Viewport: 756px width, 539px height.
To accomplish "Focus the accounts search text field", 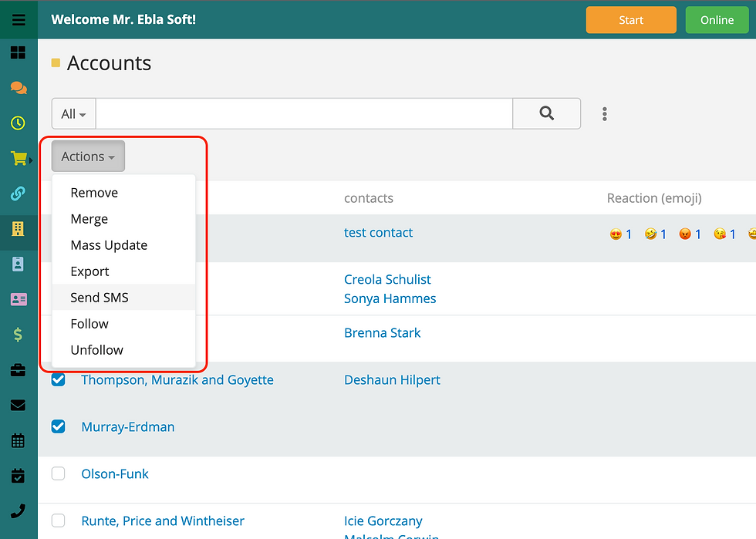I will 304,114.
